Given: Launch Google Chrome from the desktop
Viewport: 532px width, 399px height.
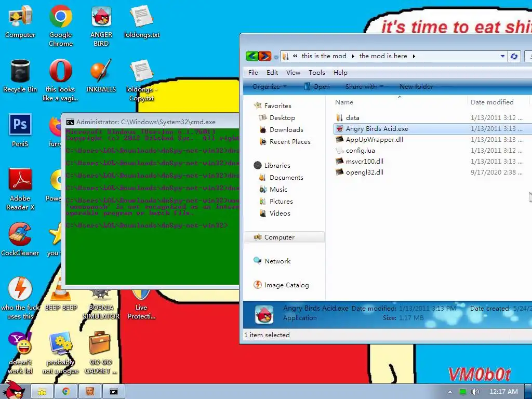Looking at the screenshot, I should click(60, 25).
